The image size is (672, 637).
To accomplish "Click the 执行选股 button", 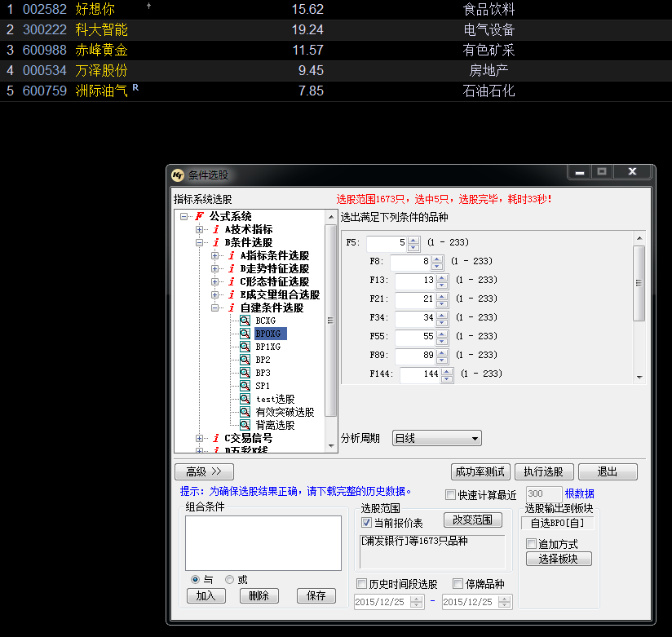I will [x=543, y=471].
